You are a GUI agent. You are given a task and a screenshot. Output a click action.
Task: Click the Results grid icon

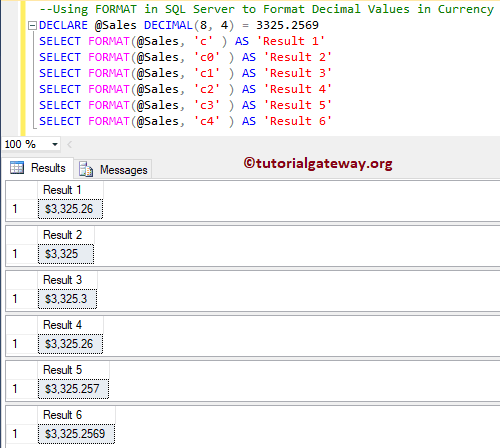pyautogui.click(x=17, y=168)
